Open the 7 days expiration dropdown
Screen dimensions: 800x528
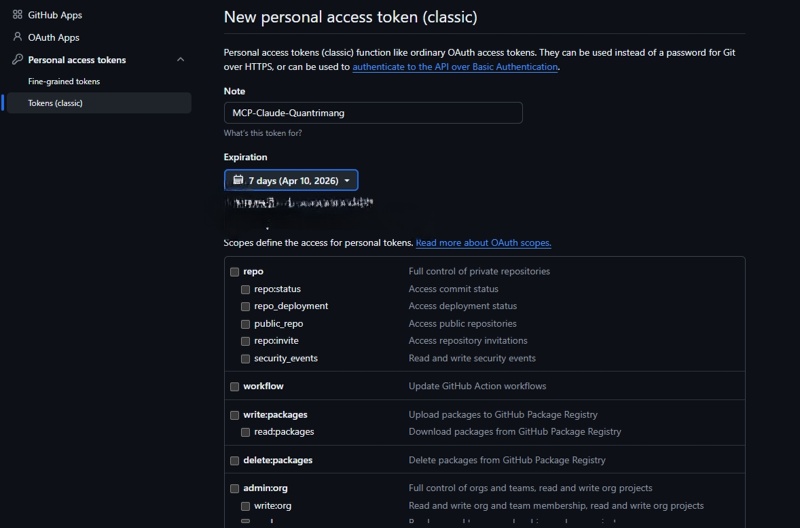[x=291, y=180]
